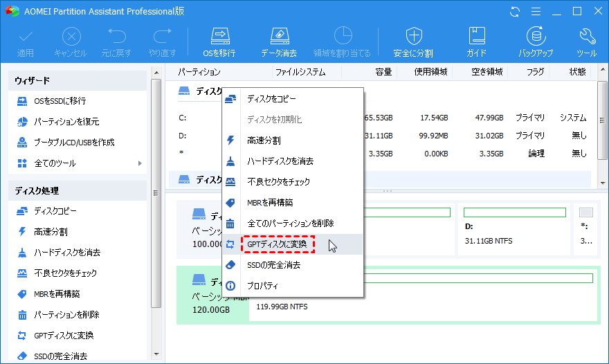Select the unallocated * row in table
This screenshot has height=364, width=609.
tap(383, 154)
